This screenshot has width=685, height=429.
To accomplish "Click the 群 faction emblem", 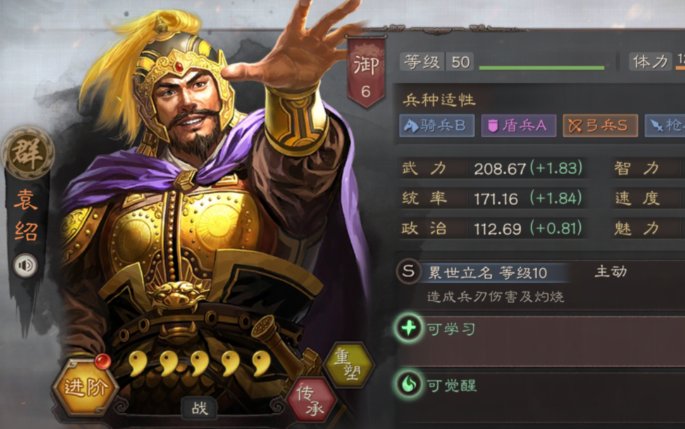I will (x=28, y=153).
